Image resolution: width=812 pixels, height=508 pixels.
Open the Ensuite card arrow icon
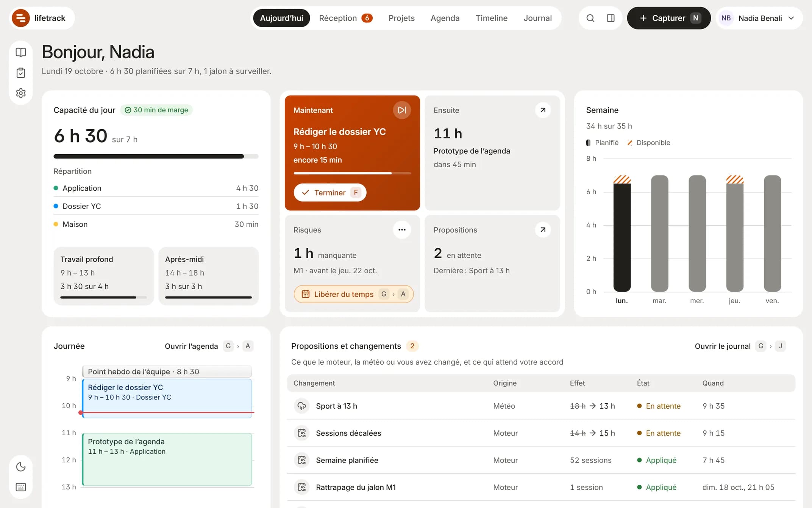543,110
